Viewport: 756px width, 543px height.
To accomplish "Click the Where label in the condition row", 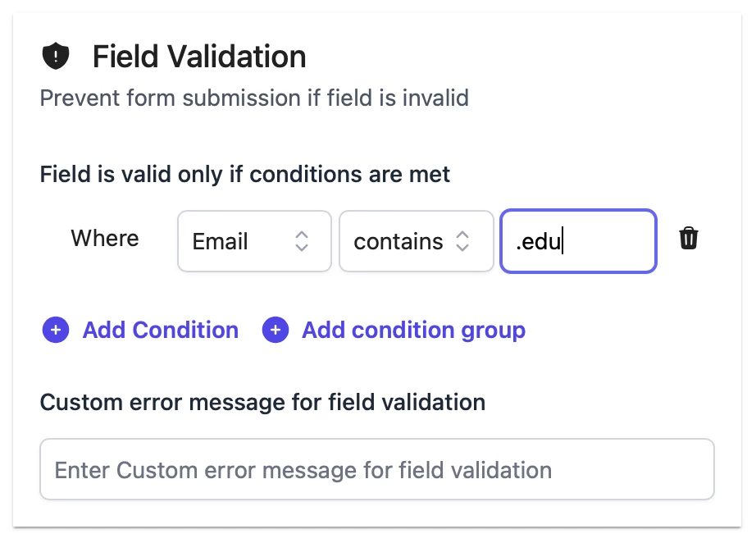I will click(105, 238).
